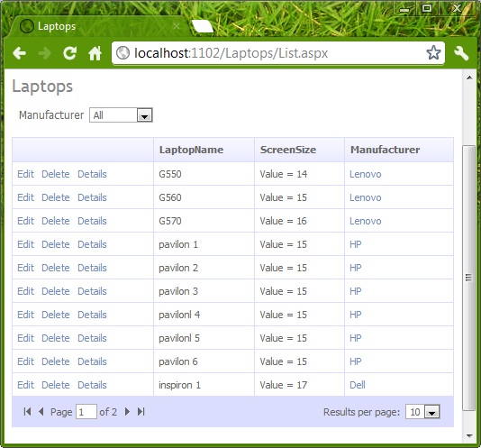Edit the inspiron 1 row
Screen dimensions: 481x448
[x=25, y=385]
